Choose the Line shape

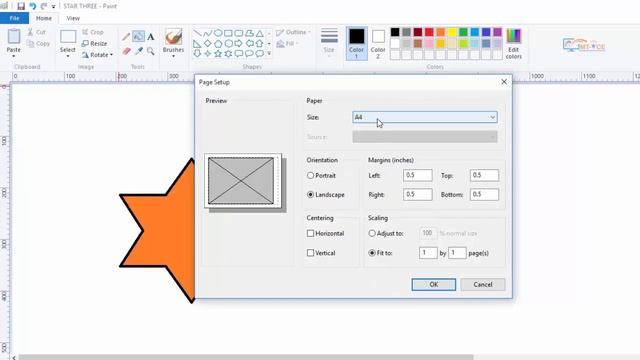tap(197, 33)
